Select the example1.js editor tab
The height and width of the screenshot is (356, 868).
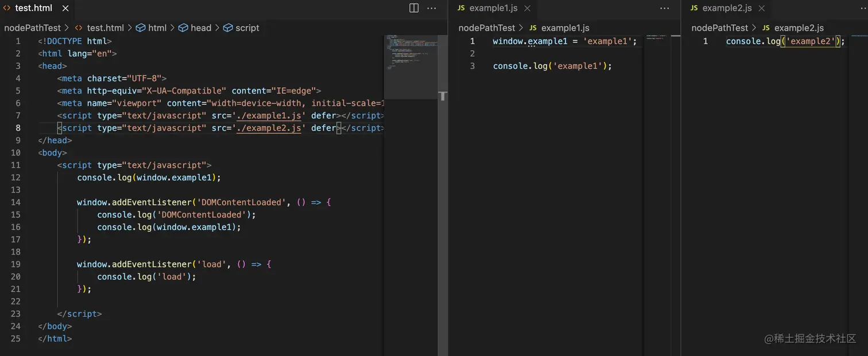coord(494,9)
